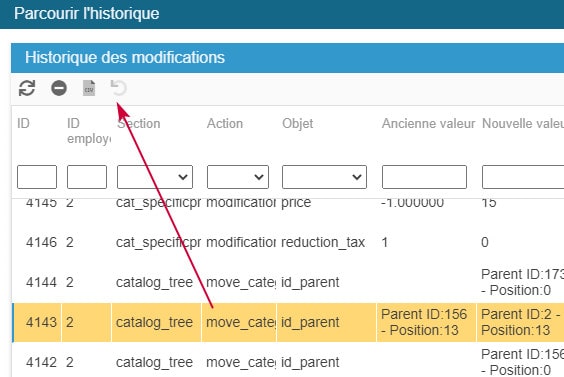Click the refresh icon in history toolbar
The width and height of the screenshot is (564, 377).
click(27, 88)
